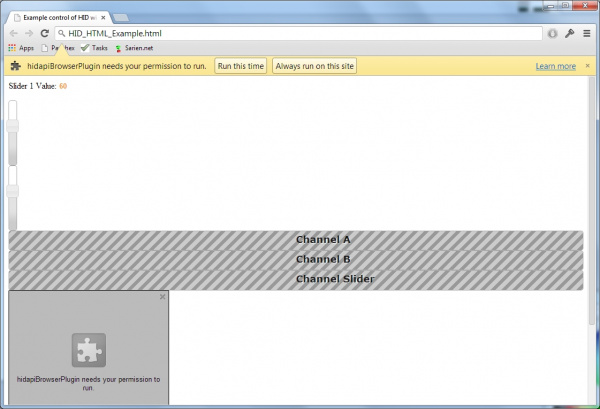Reload the current page
The image size is (600, 409).
point(45,33)
